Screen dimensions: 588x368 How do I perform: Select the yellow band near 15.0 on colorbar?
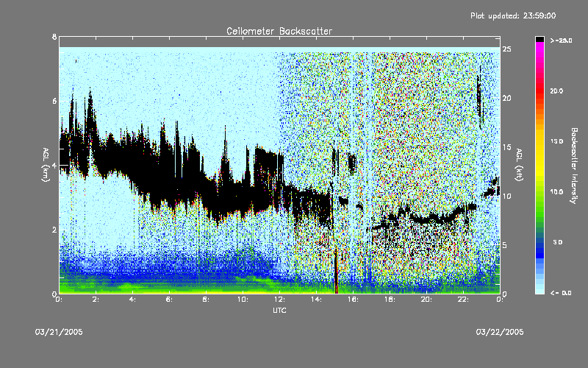[539, 142]
